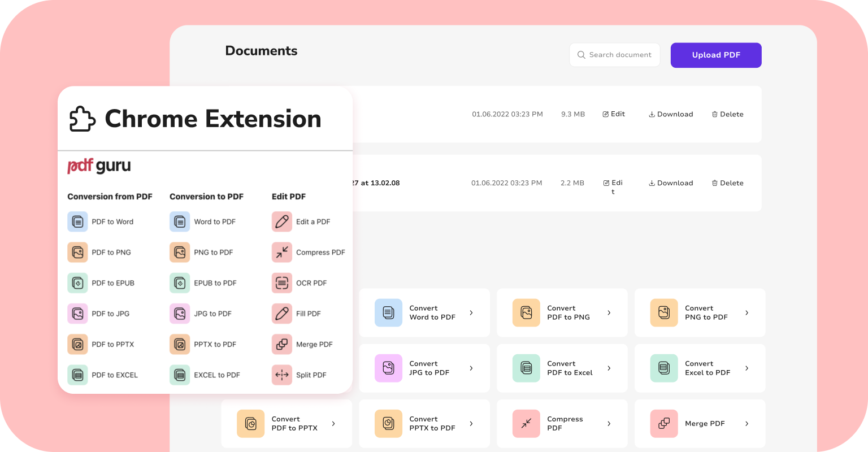This screenshot has height=452, width=868.
Task: Click the PDF to Word icon
Action: tap(77, 221)
